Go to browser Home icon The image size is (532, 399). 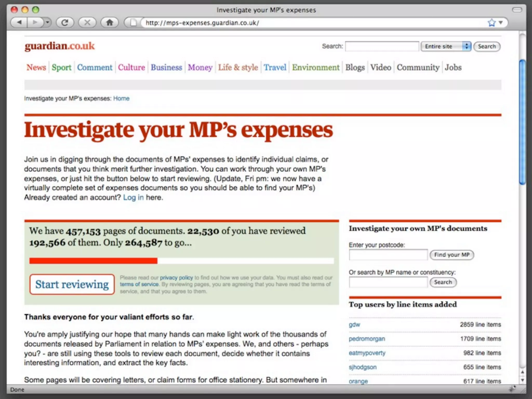coord(110,23)
